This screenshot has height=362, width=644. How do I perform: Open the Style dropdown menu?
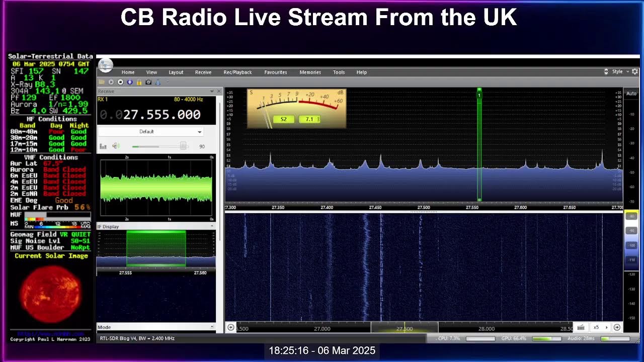(x=620, y=72)
